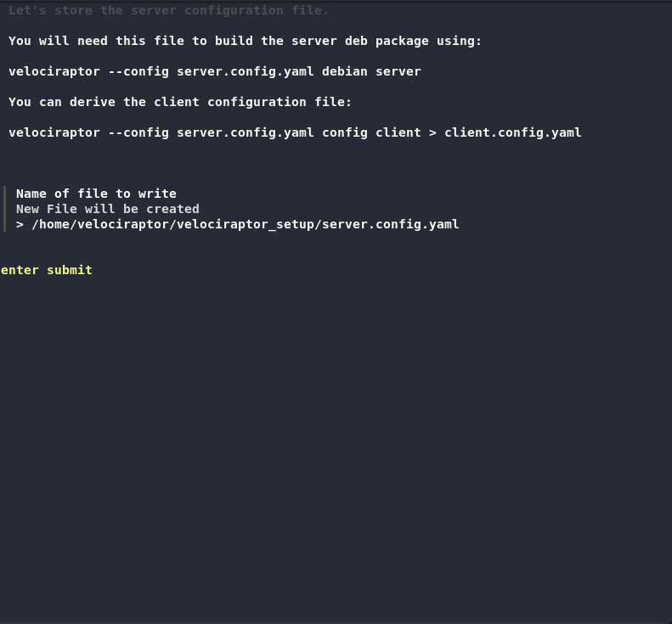This screenshot has width=672, height=624.
Task: Click the vertical bar left of the prompt
Action: pos(5,209)
